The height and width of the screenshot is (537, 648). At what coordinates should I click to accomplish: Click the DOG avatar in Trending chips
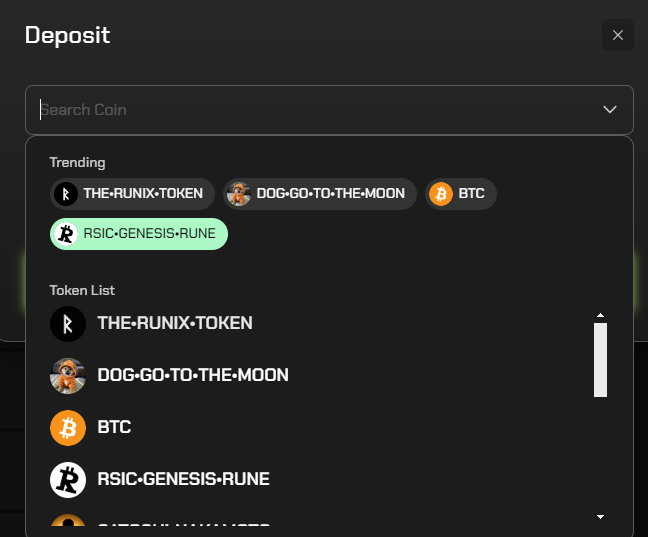(239, 194)
